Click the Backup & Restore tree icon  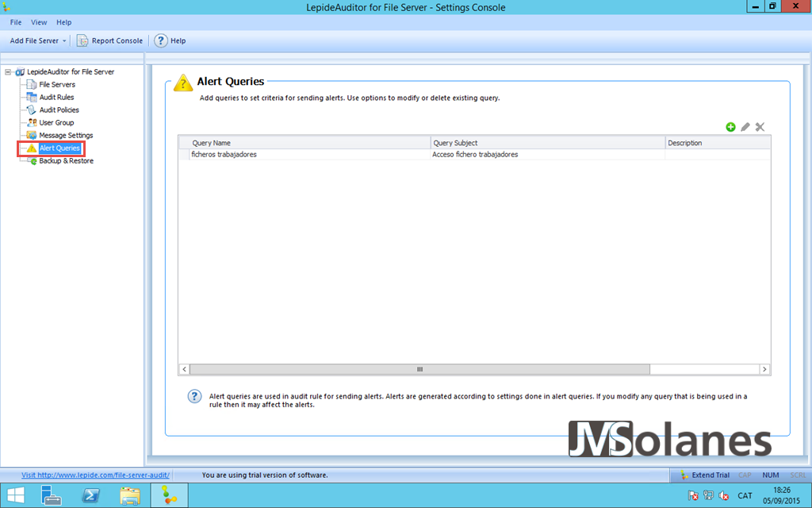[33, 161]
